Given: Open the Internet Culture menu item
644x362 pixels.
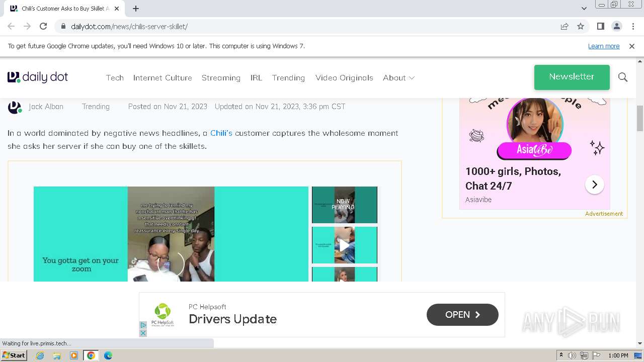Looking at the screenshot, I should 163,77.
